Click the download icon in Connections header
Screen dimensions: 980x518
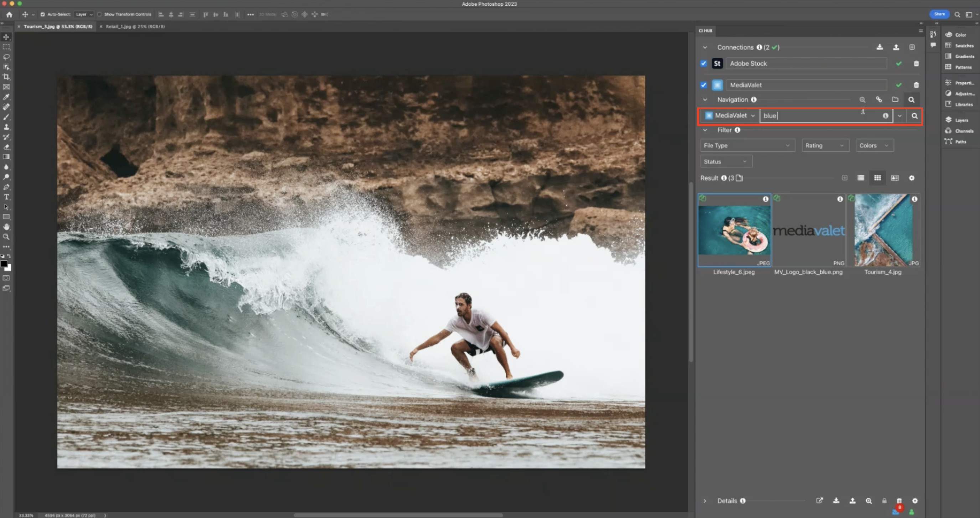click(880, 47)
